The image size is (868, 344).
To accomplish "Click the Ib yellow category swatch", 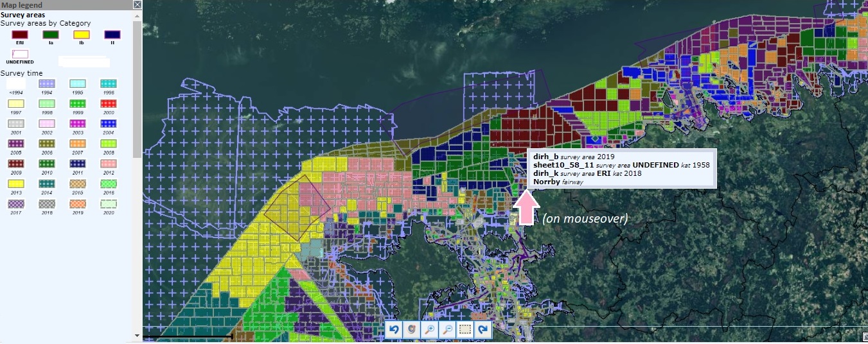I will [82, 35].
